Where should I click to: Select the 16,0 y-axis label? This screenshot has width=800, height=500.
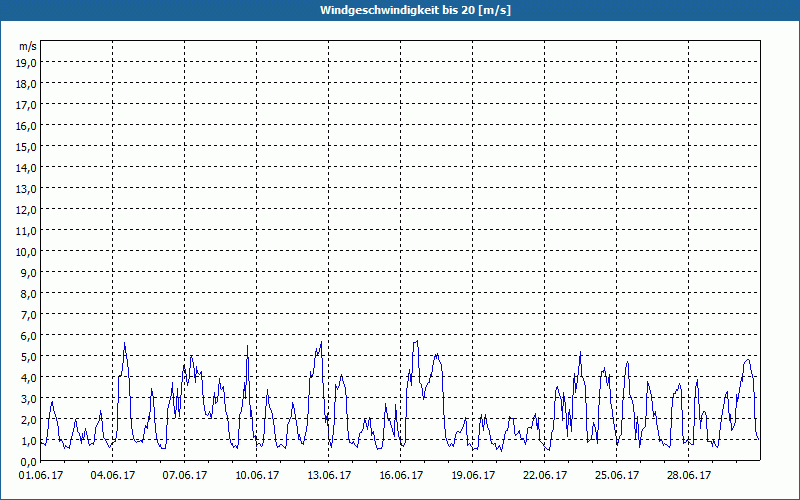(x=27, y=126)
